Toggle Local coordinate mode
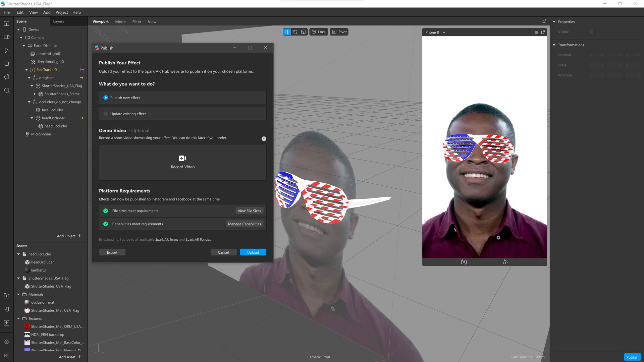 point(319,32)
